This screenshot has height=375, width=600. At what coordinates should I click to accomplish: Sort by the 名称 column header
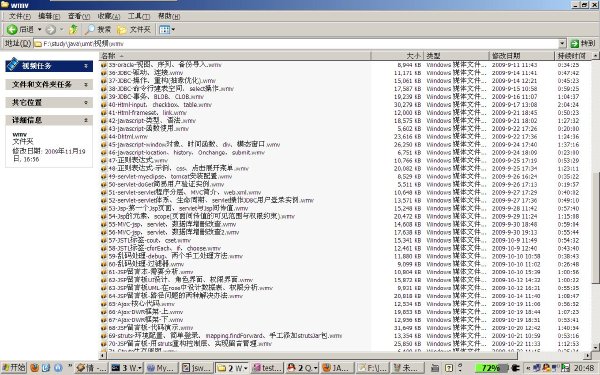(x=235, y=56)
